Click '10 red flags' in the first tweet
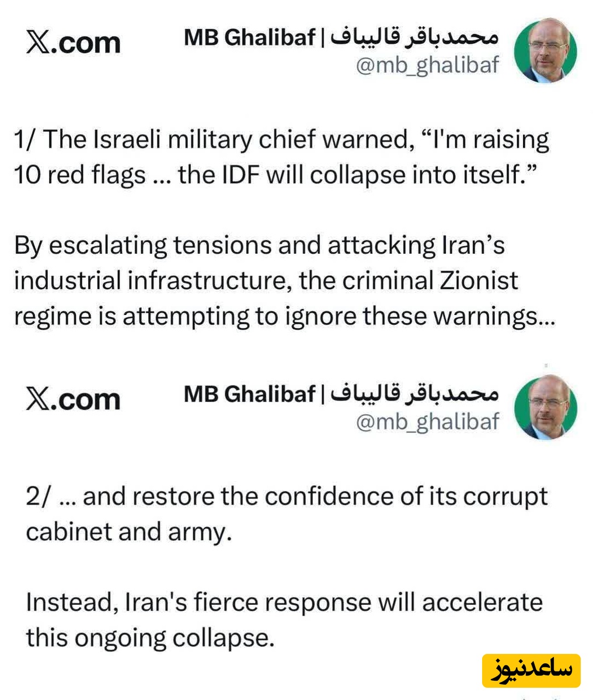This screenshot has width=593, height=700. point(79,174)
